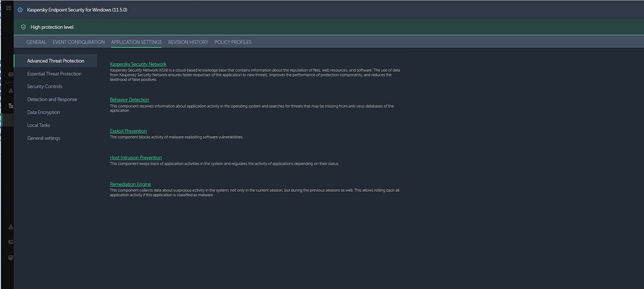Image resolution: width=644 pixels, height=289 pixels.
Task: Switch to the General tab
Action: [36, 42]
